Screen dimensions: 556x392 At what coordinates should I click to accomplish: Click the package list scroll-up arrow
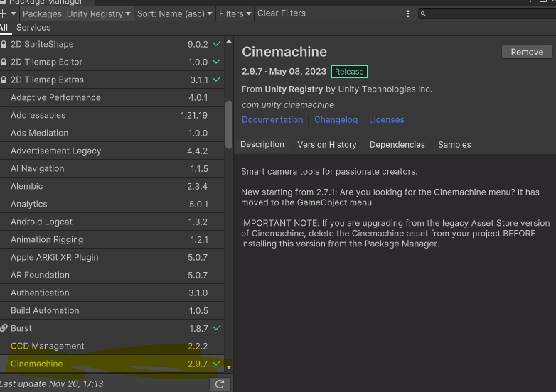(229, 41)
